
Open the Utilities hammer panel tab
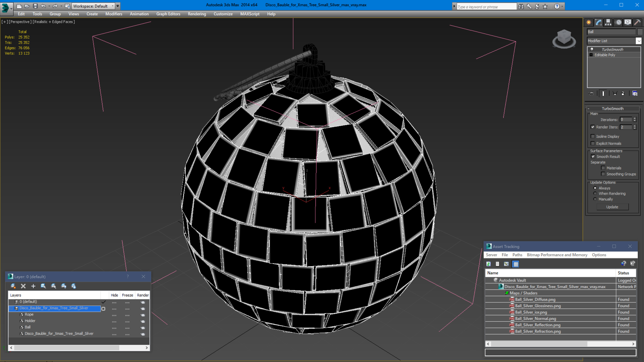click(x=638, y=23)
